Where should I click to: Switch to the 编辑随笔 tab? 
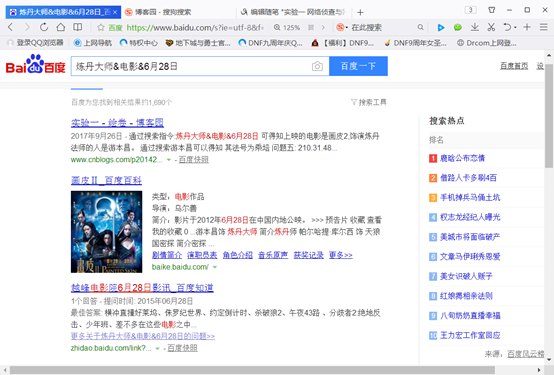(x=294, y=12)
